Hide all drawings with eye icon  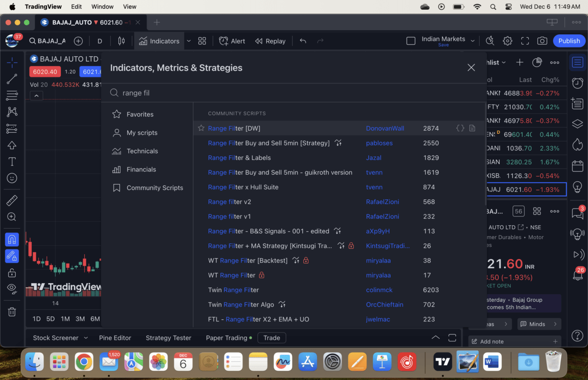12,288
